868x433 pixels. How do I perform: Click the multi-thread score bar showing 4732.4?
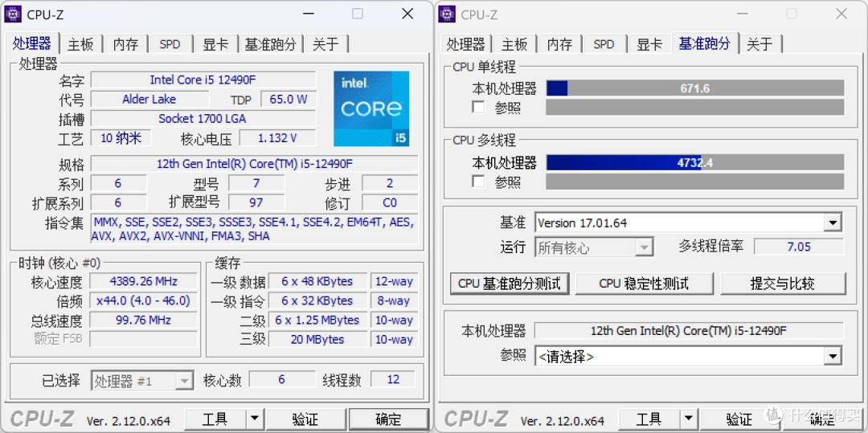(694, 162)
